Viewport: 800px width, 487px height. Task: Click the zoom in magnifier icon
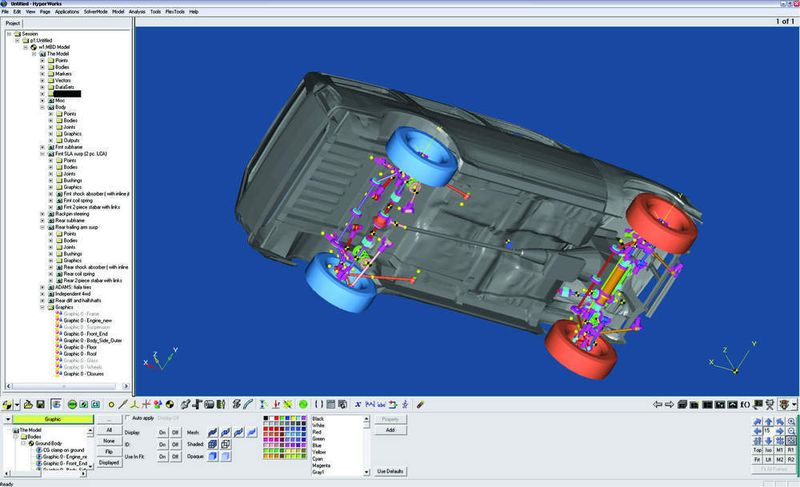click(791, 422)
